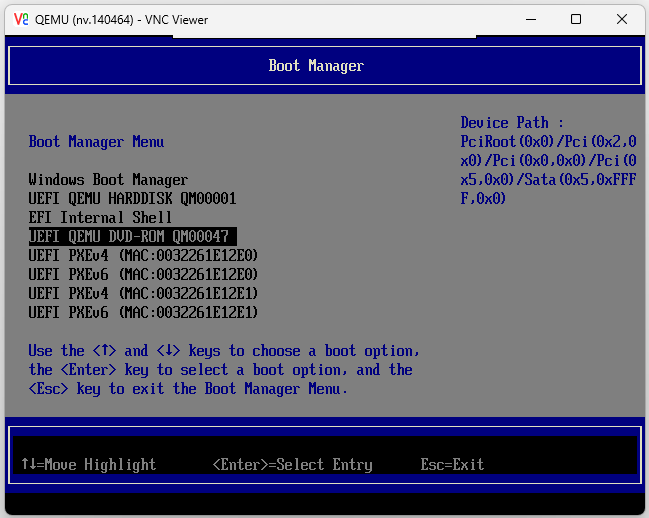Maximize the VNC Viewer window

pos(576,19)
